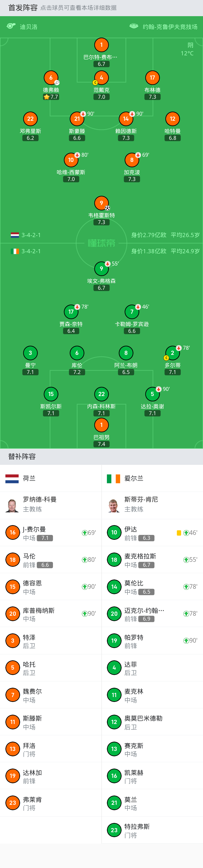Viewport: 203px width, 868px height.
Task: Tap 库伦 number 6 Ireland circle
Action: point(77,353)
